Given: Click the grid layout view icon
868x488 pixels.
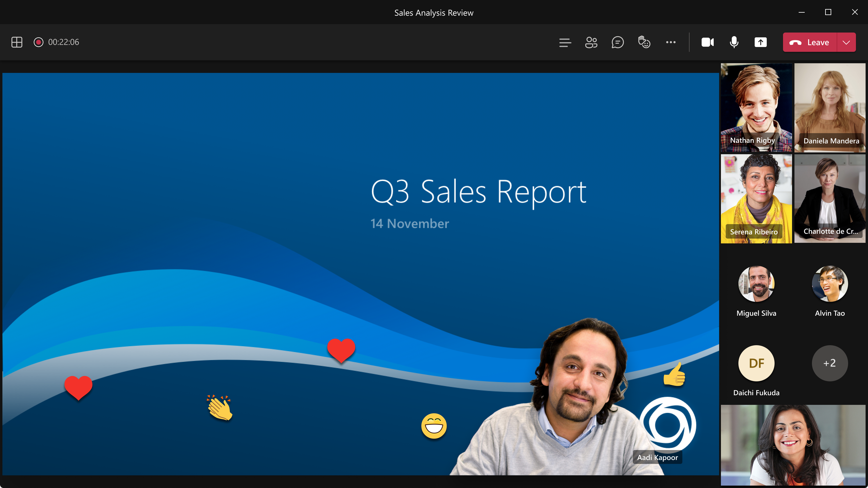Looking at the screenshot, I should [17, 42].
